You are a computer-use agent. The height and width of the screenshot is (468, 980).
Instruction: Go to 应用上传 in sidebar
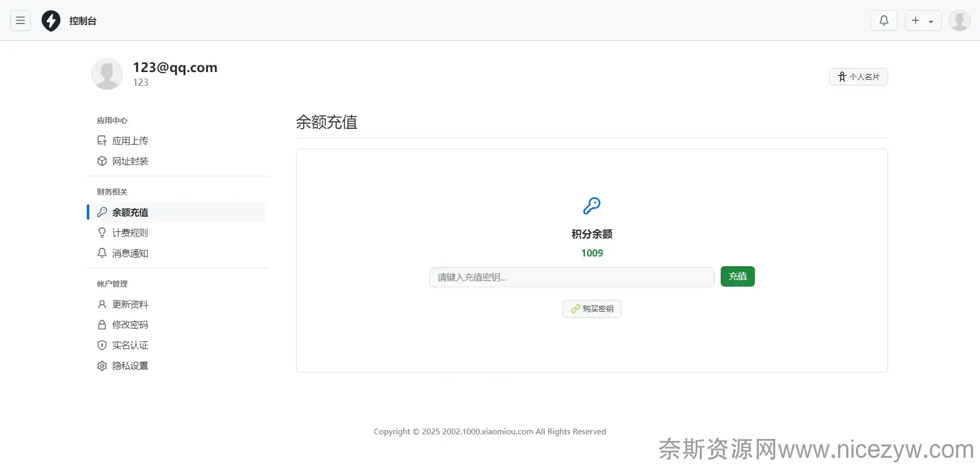coord(130,141)
